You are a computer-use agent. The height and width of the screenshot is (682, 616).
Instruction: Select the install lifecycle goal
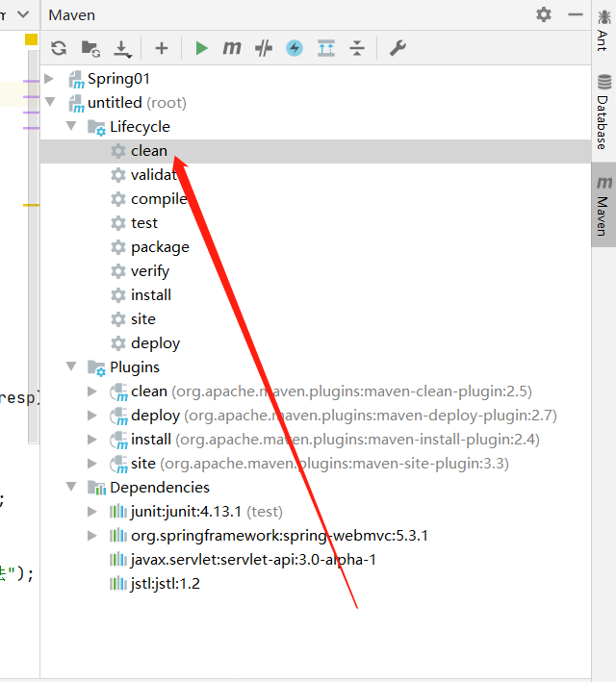point(151,295)
